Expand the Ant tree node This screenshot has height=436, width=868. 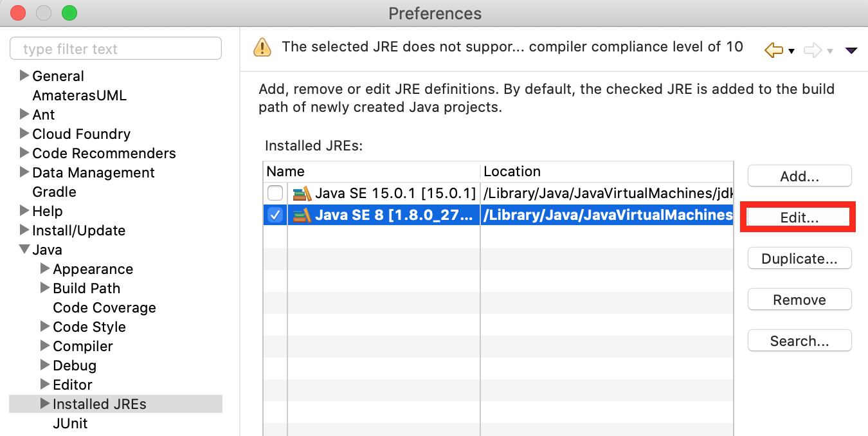pyautogui.click(x=24, y=114)
